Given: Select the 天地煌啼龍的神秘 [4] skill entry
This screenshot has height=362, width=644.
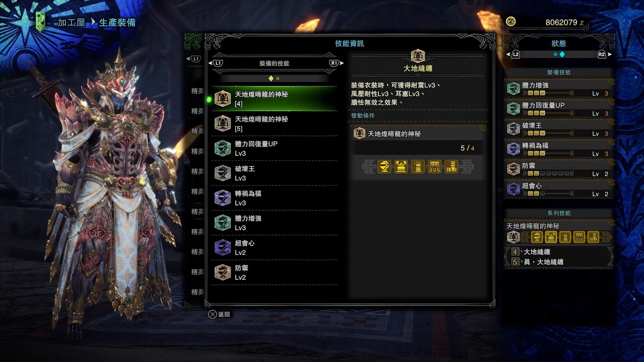Looking at the screenshot, I should (275, 99).
